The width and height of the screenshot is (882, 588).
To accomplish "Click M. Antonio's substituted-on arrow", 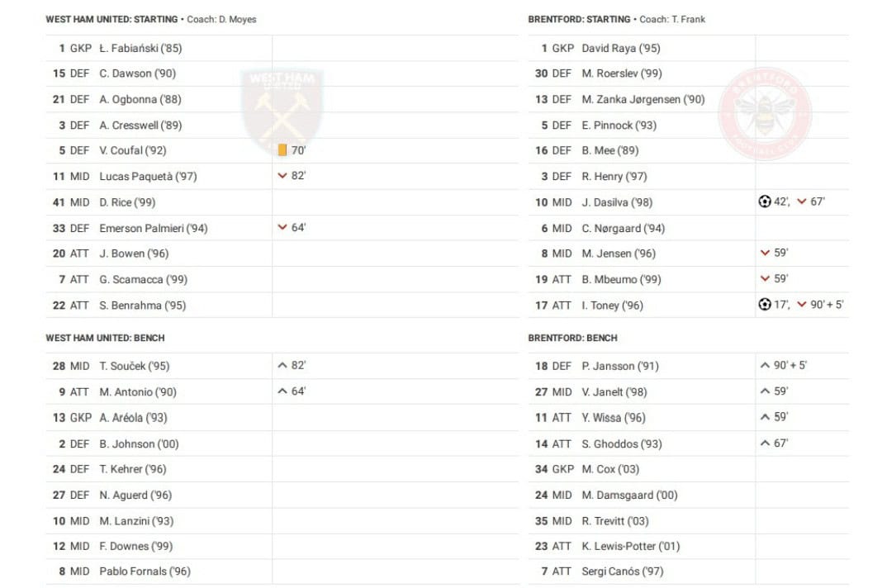I will (x=282, y=391).
